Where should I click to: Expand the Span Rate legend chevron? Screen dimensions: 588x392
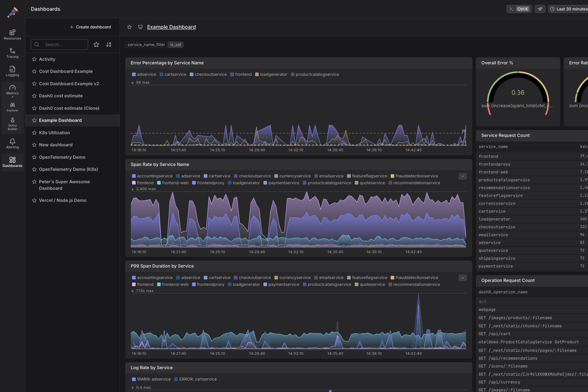coord(463,176)
